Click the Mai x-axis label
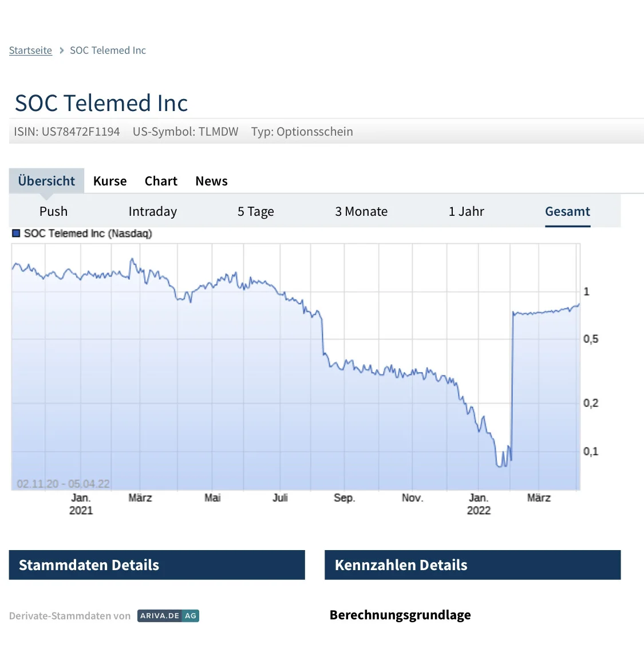The width and height of the screenshot is (644, 664). pyautogui.click(x=212, y=497)
